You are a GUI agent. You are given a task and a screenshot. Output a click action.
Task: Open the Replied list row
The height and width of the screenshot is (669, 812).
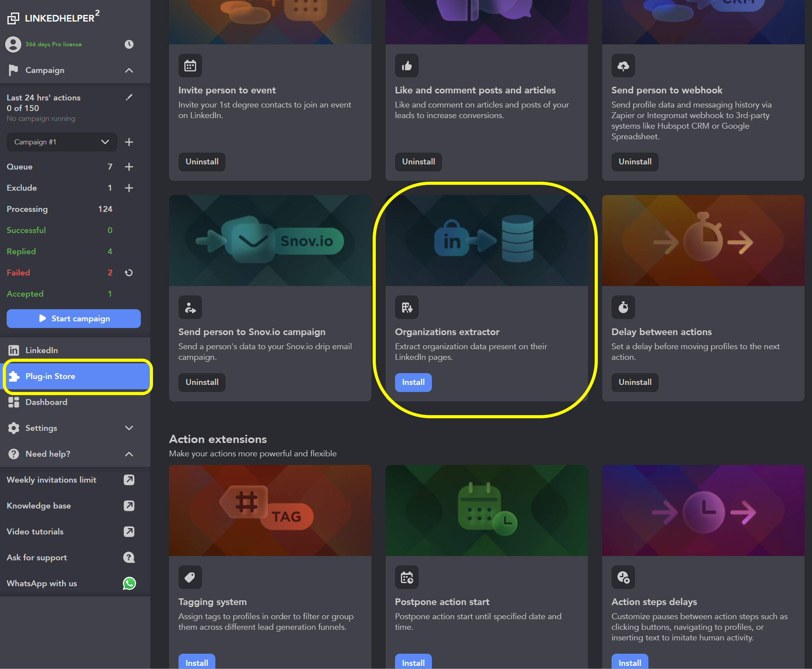(60, 252)
